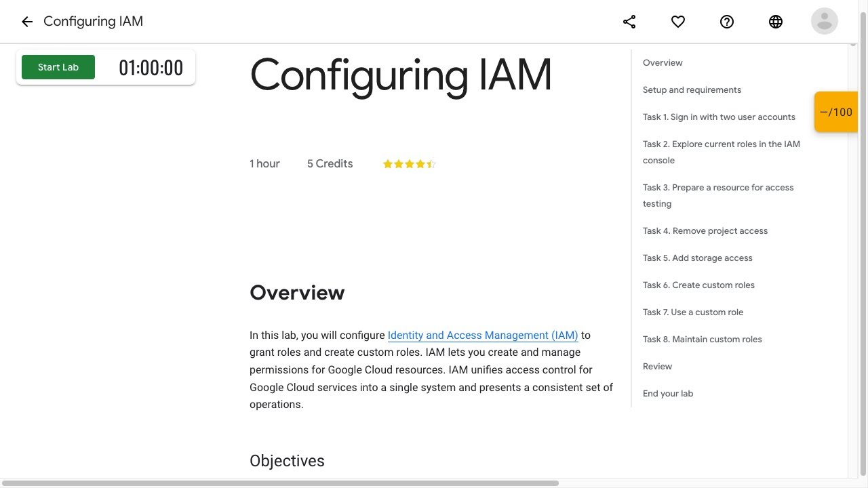This screenshot has width=868, height=488.
Task: Click the horizontal scrollbar at bottom
Action: [x=281, y=483]
